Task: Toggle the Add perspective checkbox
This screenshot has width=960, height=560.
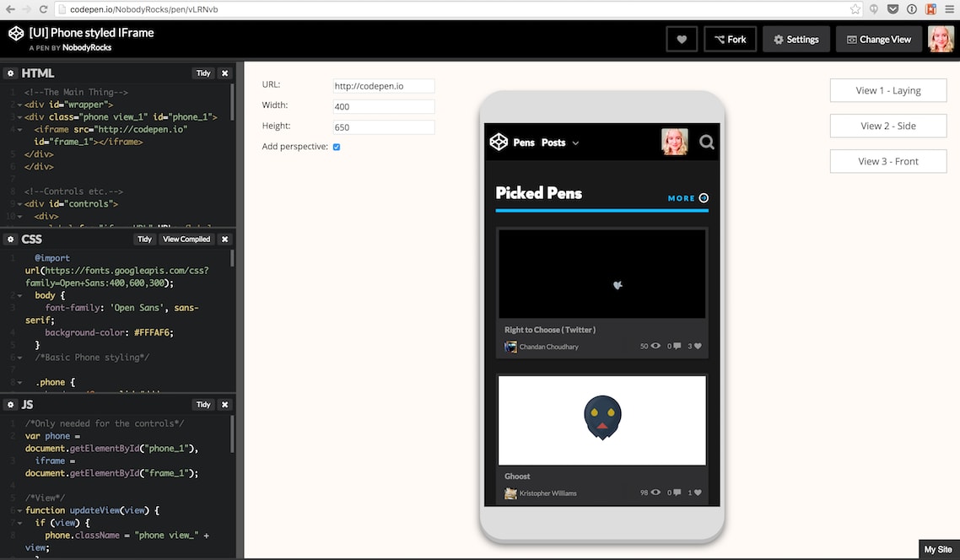Action: (337, 146)
